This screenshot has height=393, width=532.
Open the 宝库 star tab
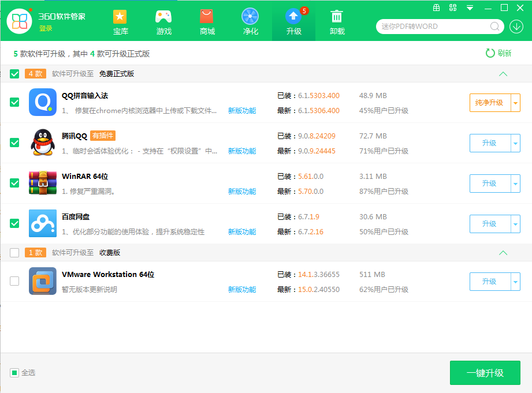click(121, 23)
